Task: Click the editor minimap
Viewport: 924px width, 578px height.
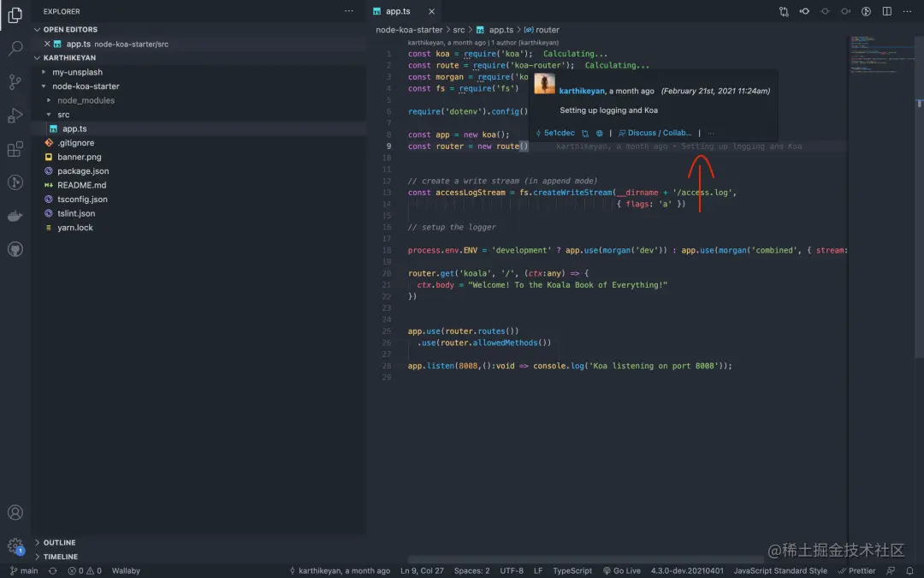Action: pos(881,54)
